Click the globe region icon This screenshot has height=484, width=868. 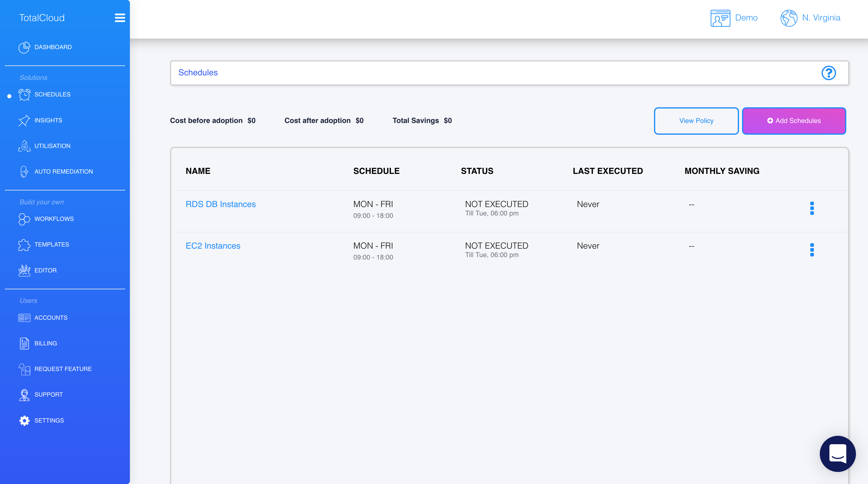[789, 18]
